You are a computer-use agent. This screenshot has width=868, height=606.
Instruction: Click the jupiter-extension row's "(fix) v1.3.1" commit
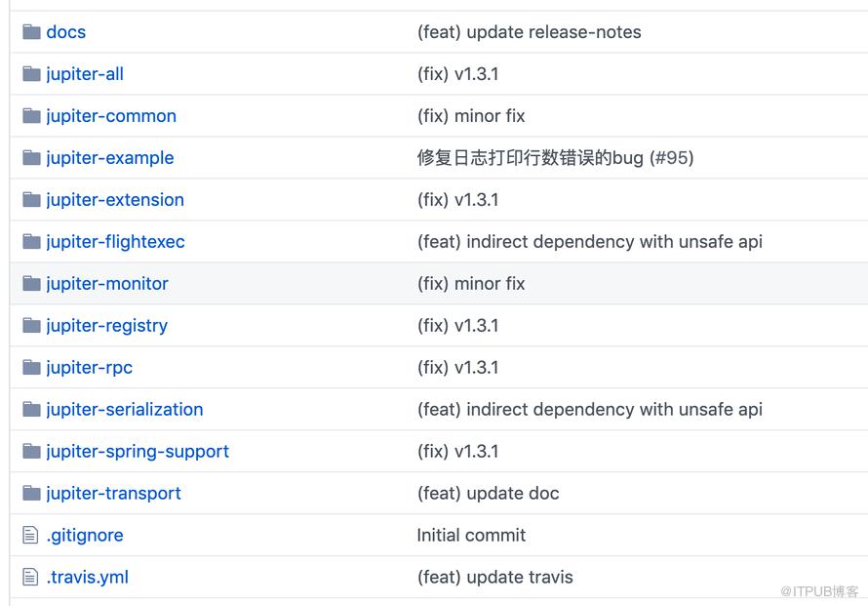click(x=457, y=199)
